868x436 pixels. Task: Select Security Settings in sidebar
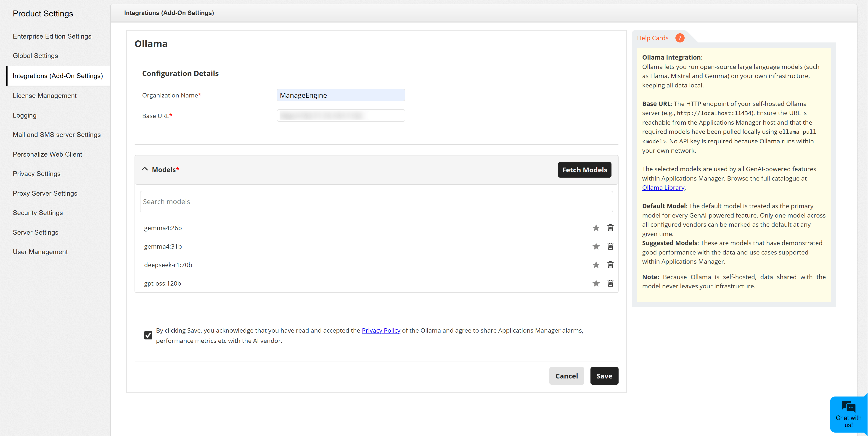[38, 213]
